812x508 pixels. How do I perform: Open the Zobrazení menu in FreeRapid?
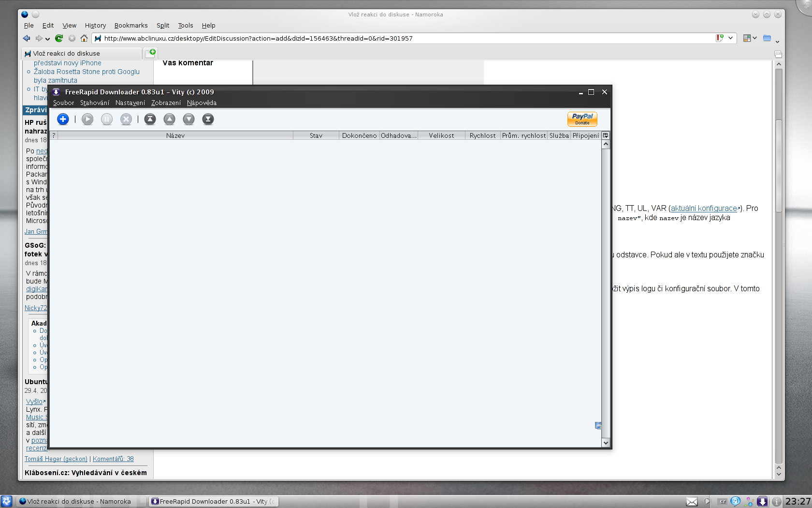(x=166, y=103)
